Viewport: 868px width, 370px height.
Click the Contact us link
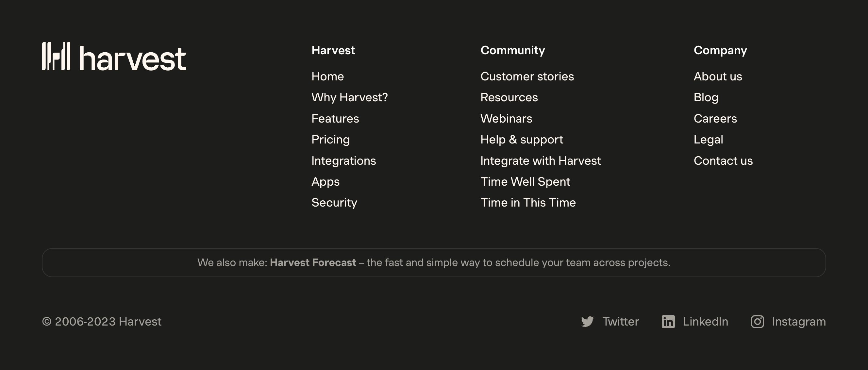(x=723, y=161)
